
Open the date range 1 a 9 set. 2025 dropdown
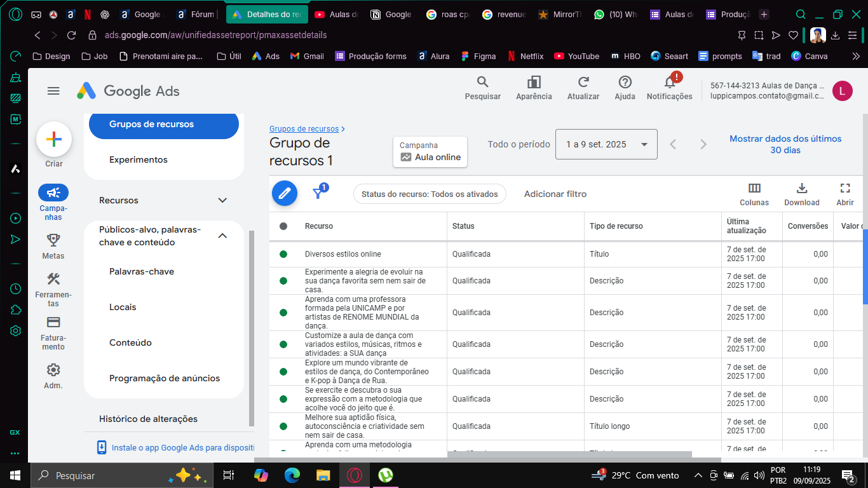tap(606, 144)
